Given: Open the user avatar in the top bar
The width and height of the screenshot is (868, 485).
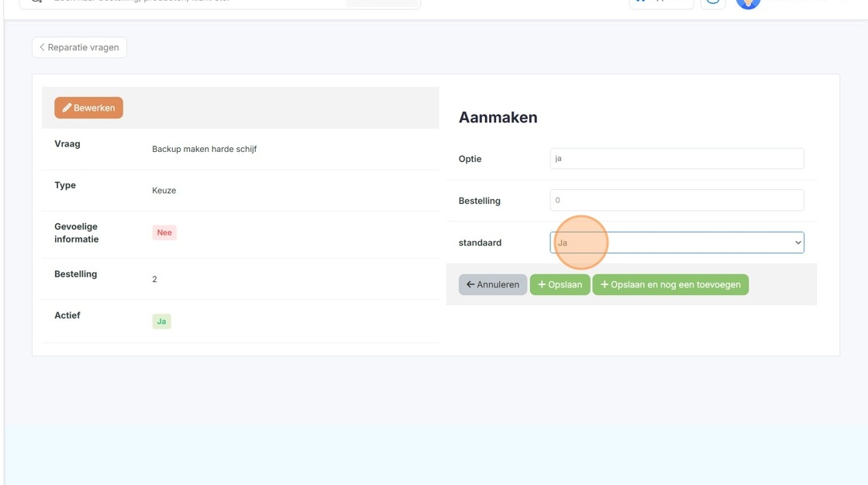Looking at the screenshot, I should coord(748,3).
